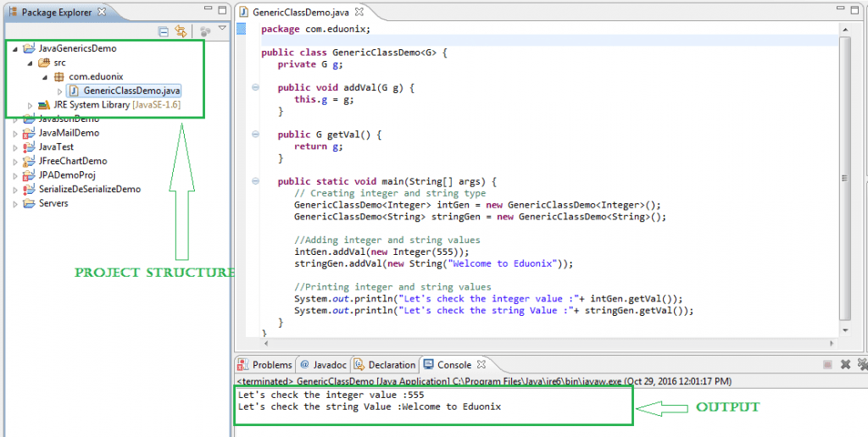Expand GenericClassDemo.java in the tree

tap(60, 91)
